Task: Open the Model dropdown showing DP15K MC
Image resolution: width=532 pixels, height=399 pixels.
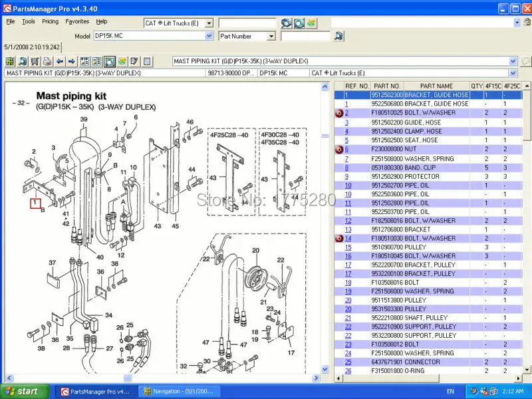Action: (x=209, y=36)
